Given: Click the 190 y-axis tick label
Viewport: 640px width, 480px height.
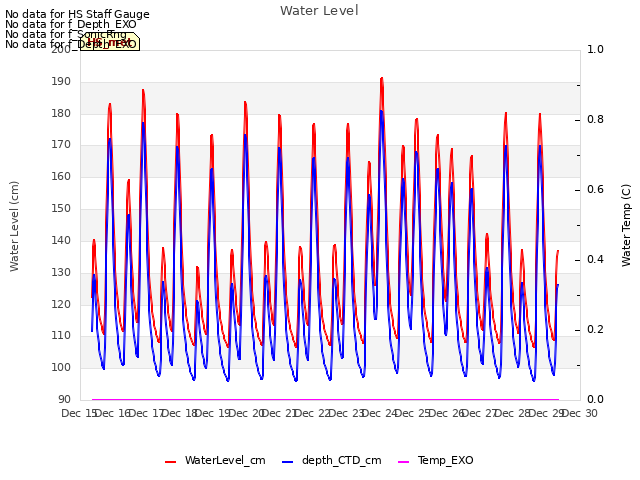Looking at the screenshot, I should 61,81.
